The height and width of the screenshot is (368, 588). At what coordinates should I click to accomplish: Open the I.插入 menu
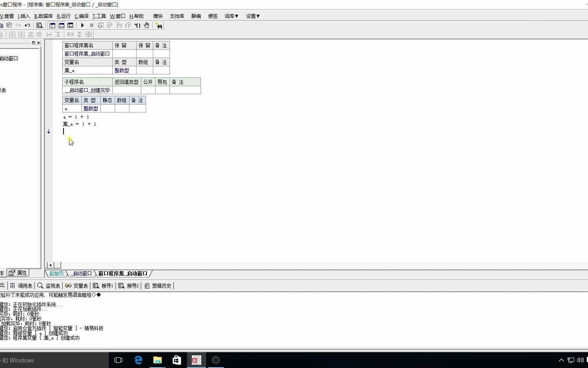click(24, 16)
